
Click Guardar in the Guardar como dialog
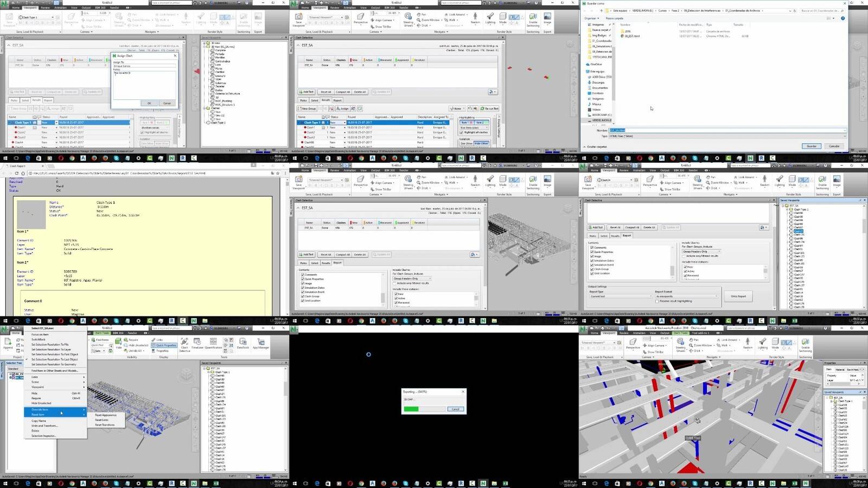812,146
